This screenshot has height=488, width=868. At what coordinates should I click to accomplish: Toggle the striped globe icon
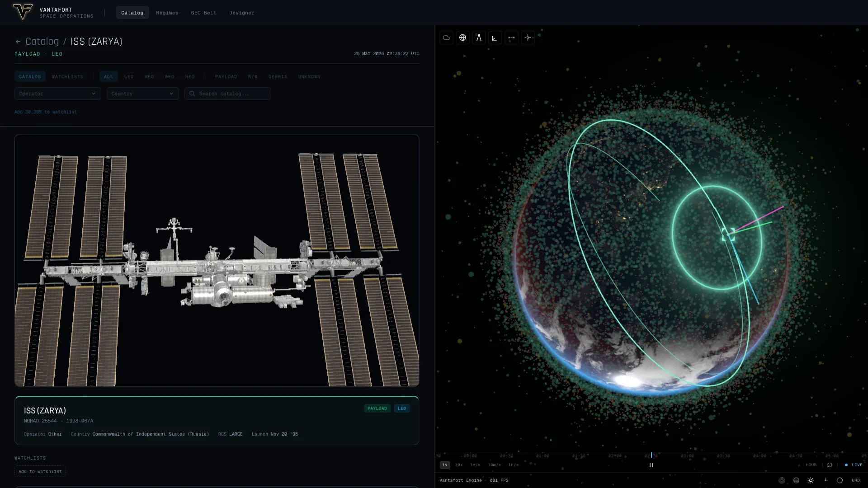pos(796,480)
